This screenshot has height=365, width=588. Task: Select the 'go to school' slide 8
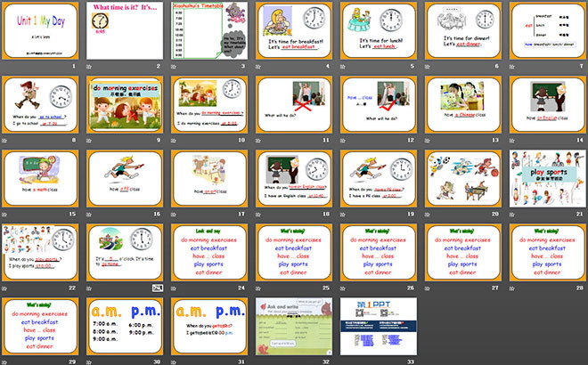pyautogui.click(x=40, y=104)
